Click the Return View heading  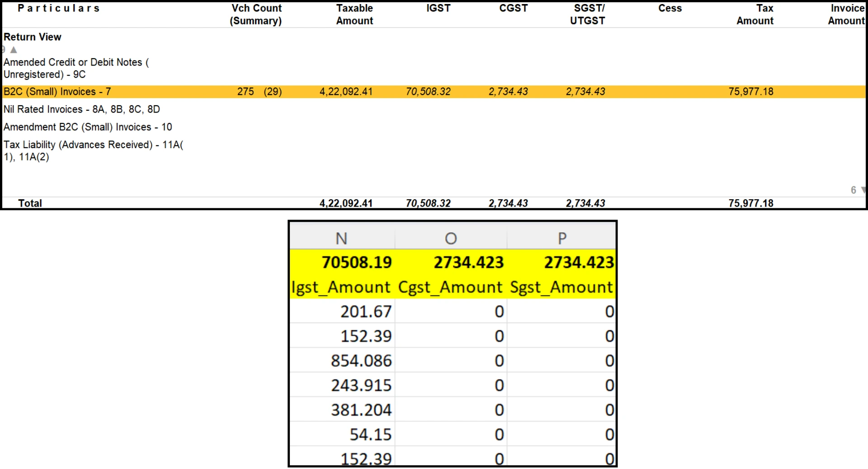32,37
